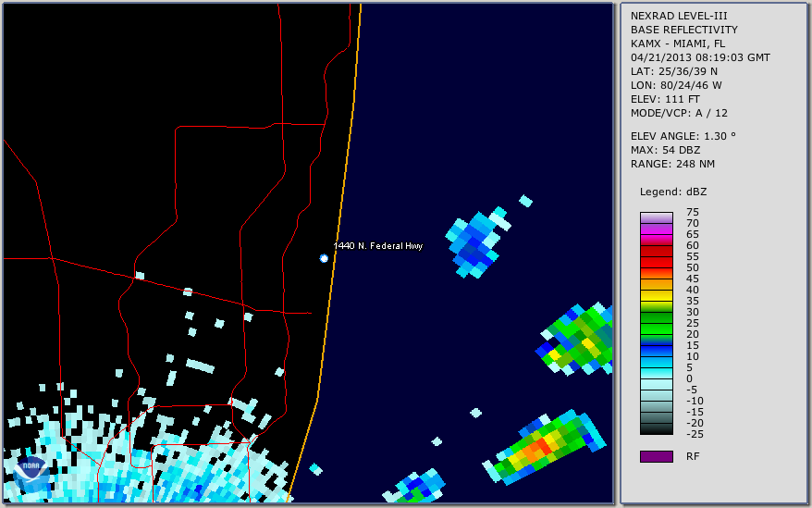Click the purple RF color swatch
Viewport: 812px width, 508px height.
point(657,456)
